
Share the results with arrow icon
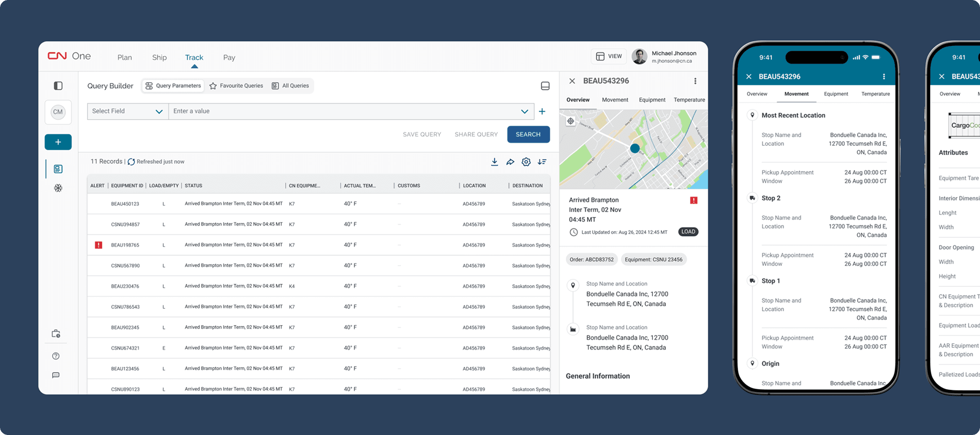pos(510,162)
